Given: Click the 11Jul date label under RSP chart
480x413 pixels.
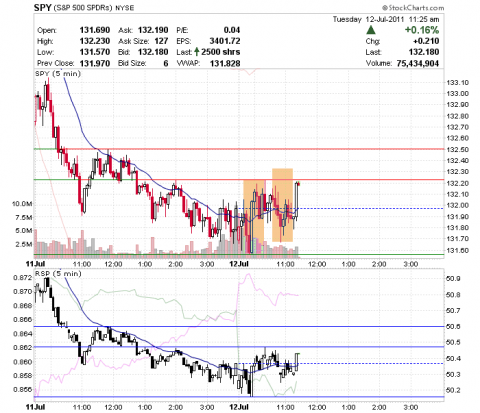Looking at the screenshot, I should (35, 407).
